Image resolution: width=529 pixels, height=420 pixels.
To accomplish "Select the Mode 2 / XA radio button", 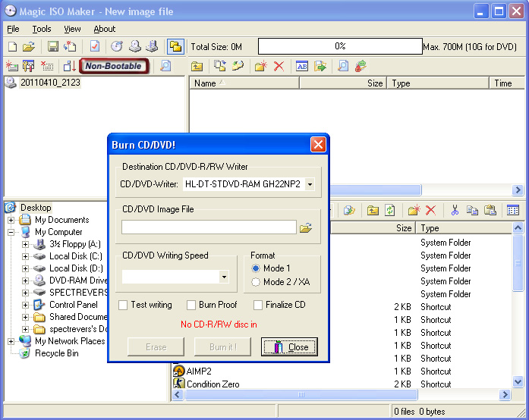I will coord(256,282).
